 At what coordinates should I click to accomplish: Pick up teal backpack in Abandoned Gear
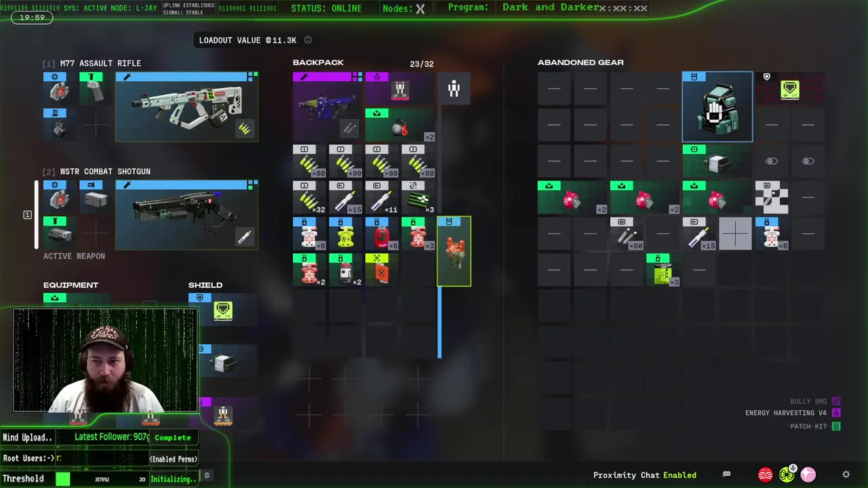tap(717, 106)
